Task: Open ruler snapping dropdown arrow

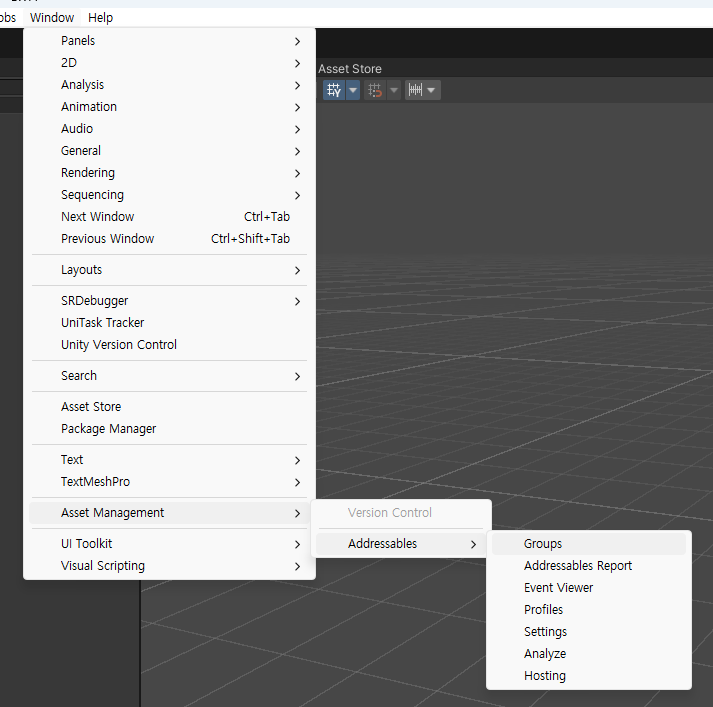Action: point(432,90)
